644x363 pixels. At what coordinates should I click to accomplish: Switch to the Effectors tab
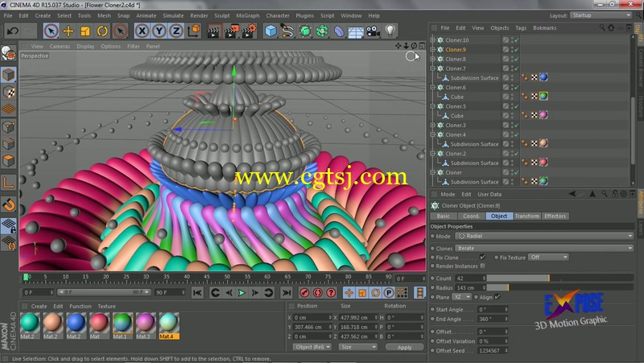[x=555, y=216]
